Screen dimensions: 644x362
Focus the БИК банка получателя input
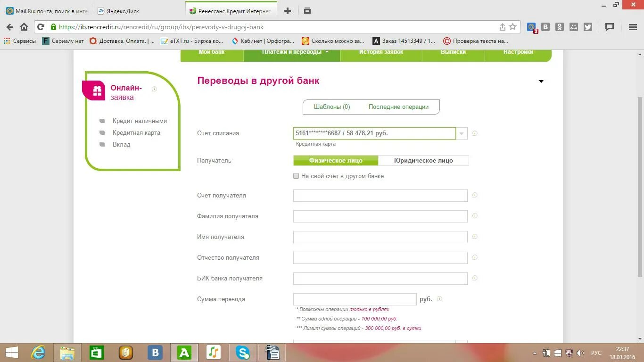[x=380, y=279]
